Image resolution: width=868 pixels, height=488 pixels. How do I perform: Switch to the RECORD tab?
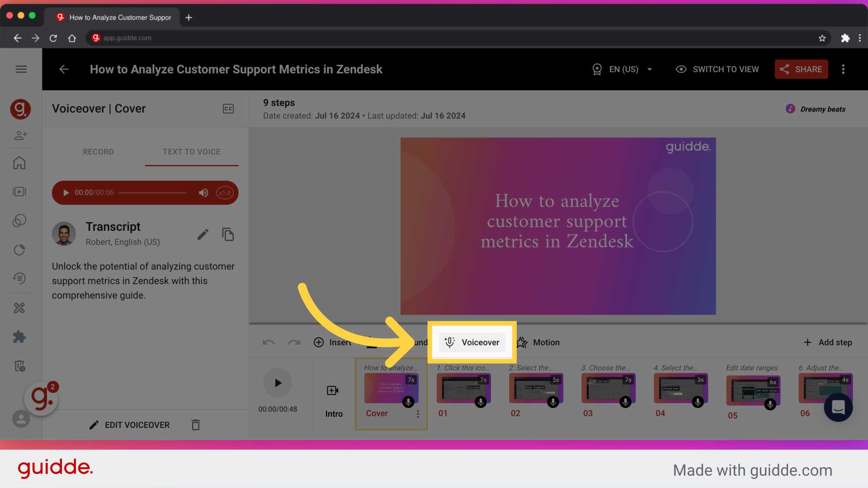coord(98,152)
